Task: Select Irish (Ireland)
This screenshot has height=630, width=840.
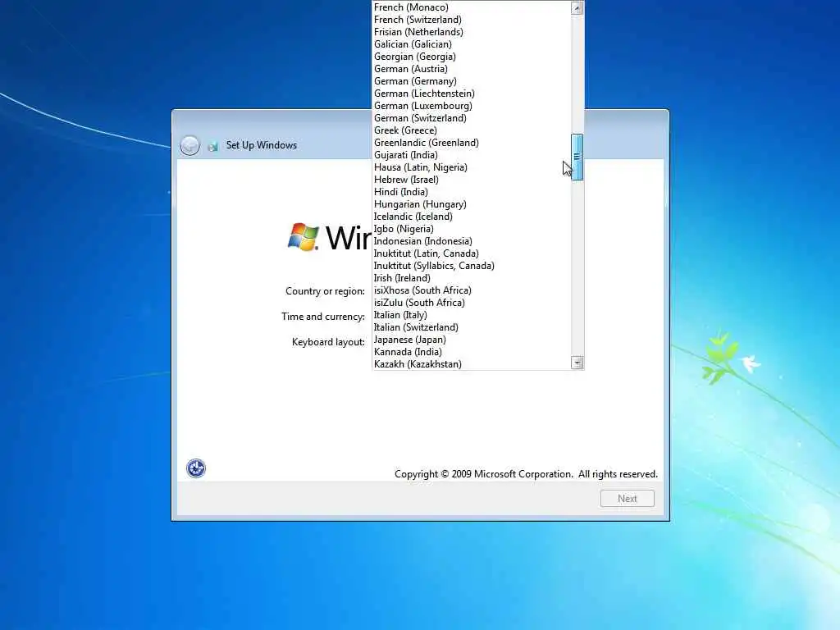Action: tap(472, 278)
